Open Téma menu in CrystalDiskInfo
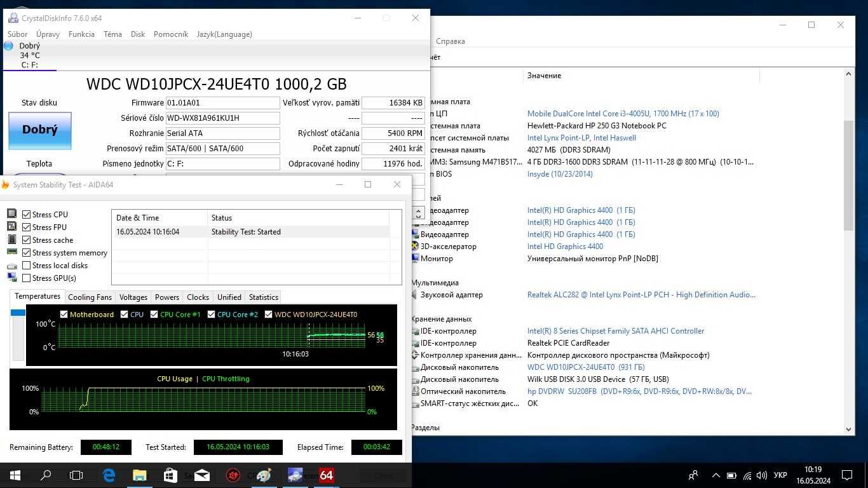This screenshot has height=488, width=868. point(112,34)
